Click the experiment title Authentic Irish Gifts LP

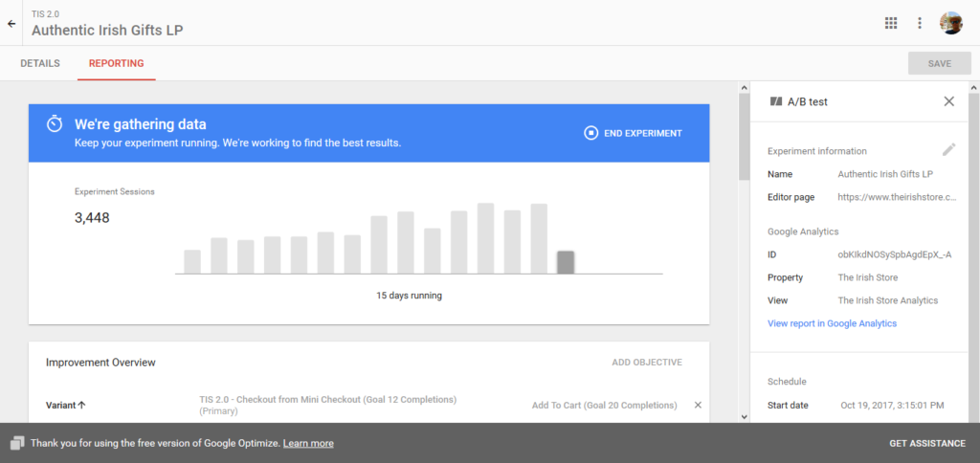pyautogui.click(x=107, y=30)
